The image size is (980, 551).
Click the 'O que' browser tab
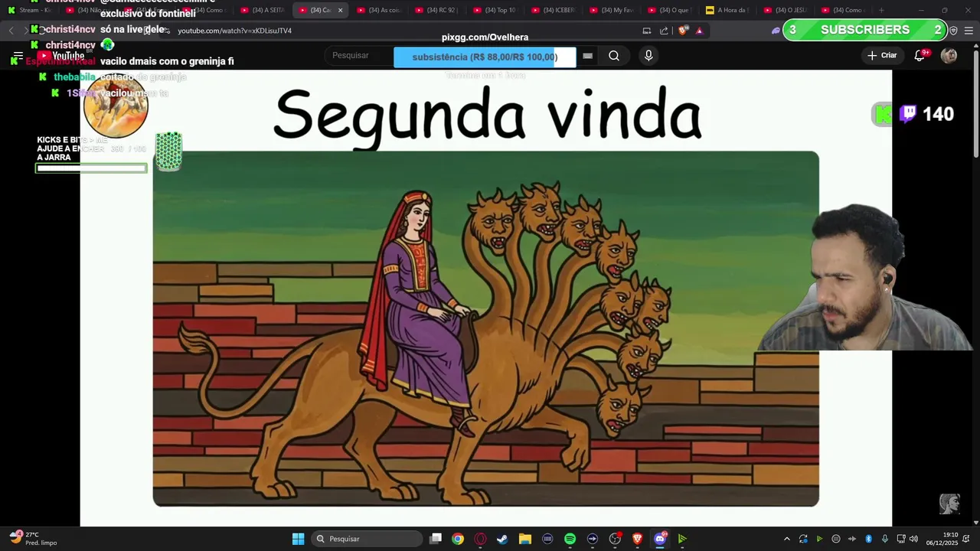point(670,10)
